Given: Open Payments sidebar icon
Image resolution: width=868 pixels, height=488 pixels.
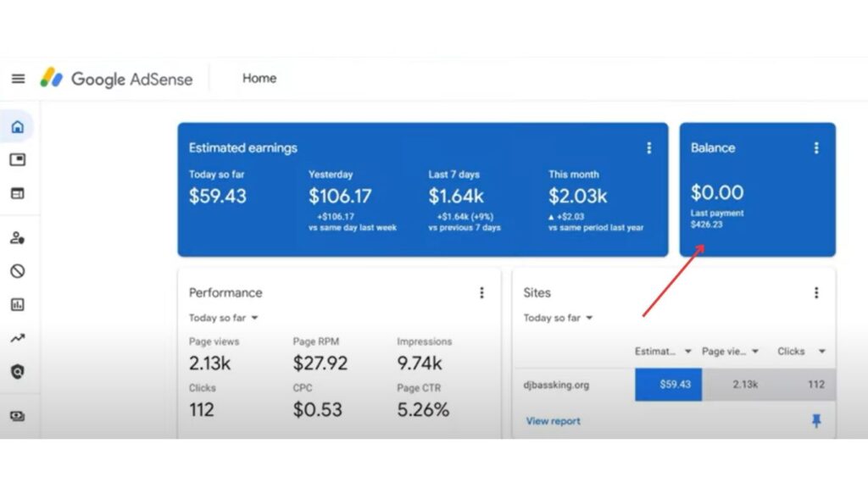Looking at the screenshot, I should click(18, 416).
